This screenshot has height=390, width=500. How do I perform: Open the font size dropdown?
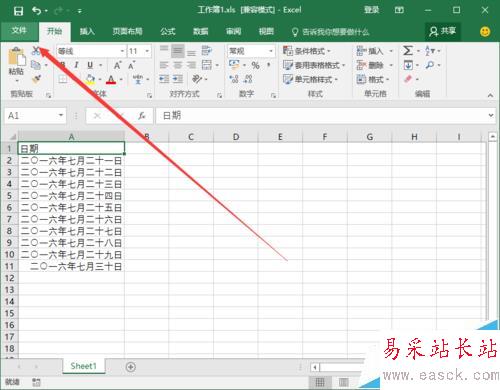pos(147,51)
